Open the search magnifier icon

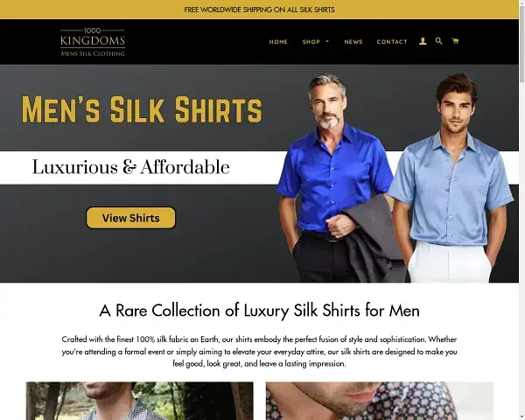pyautogui.click(x=438, y=41)
